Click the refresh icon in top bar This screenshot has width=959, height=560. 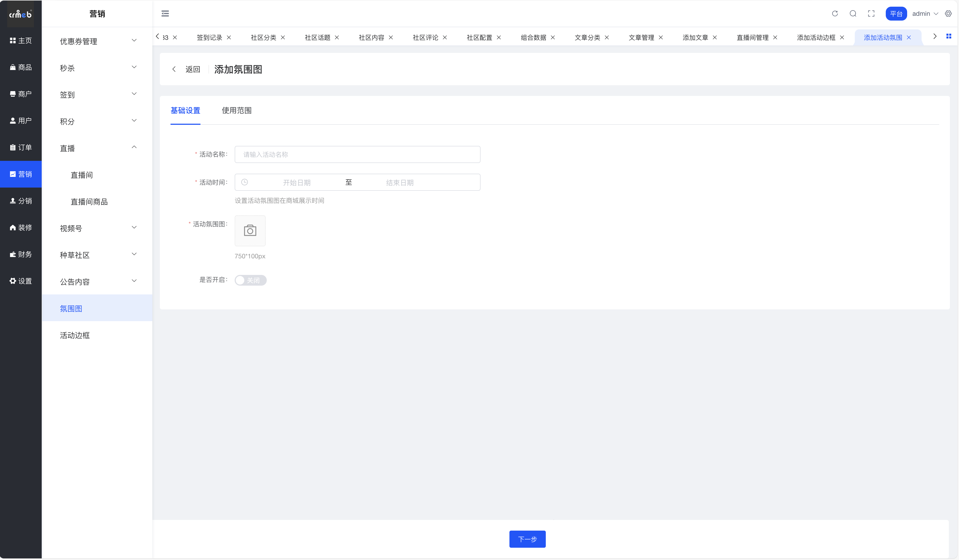(834, 14)
